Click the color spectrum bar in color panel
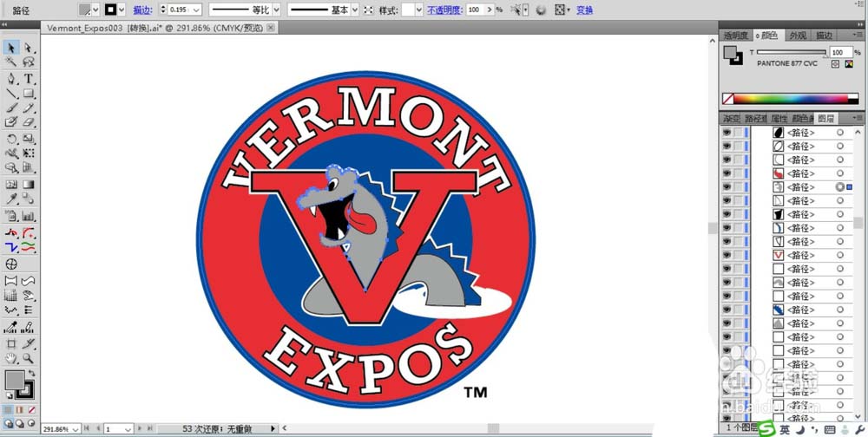Viewport: 868px width, 437px height. pyautogui.click(x=791, y=99)
